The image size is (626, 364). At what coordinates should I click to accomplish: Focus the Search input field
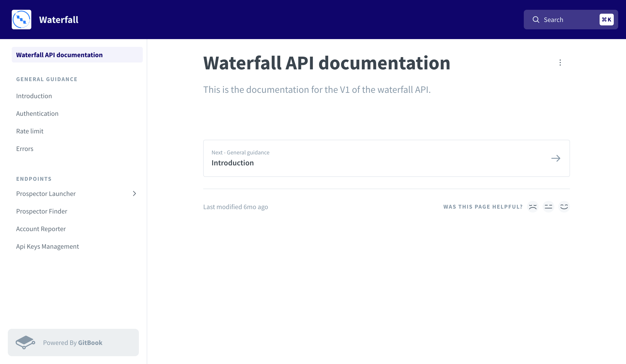[570, 20]
